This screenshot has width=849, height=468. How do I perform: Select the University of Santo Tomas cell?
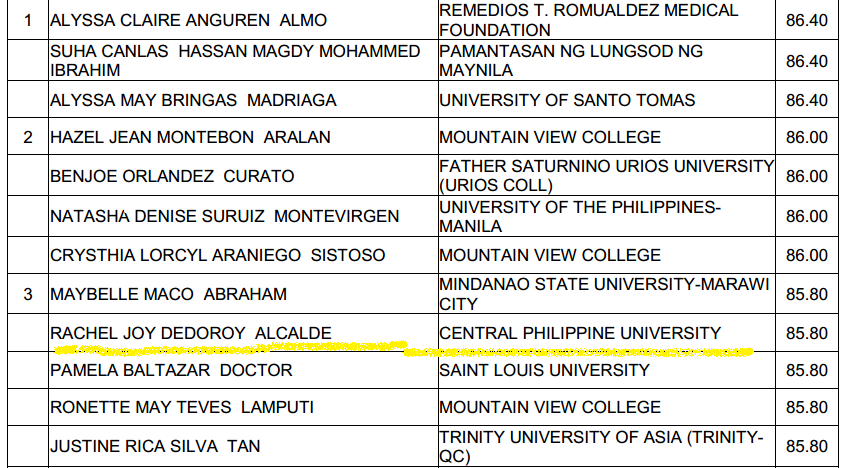(567, 100)
